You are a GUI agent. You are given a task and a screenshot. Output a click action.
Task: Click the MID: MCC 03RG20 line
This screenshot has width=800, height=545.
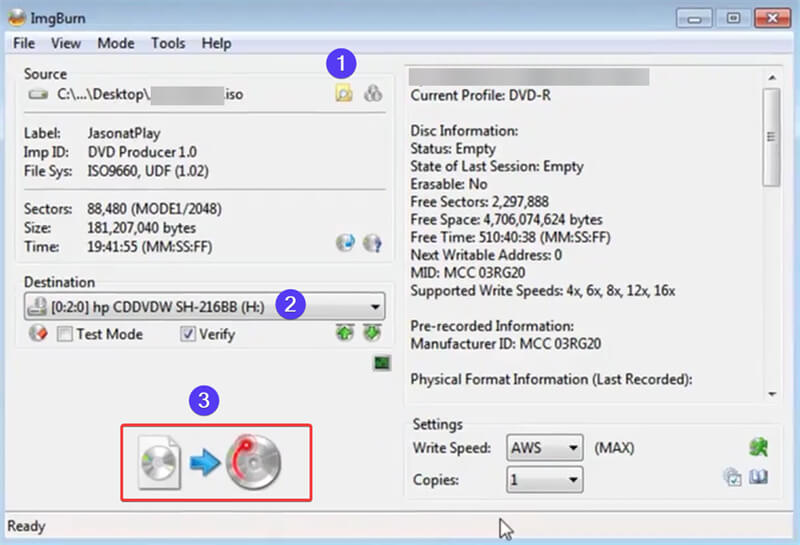tap(468, 272)
